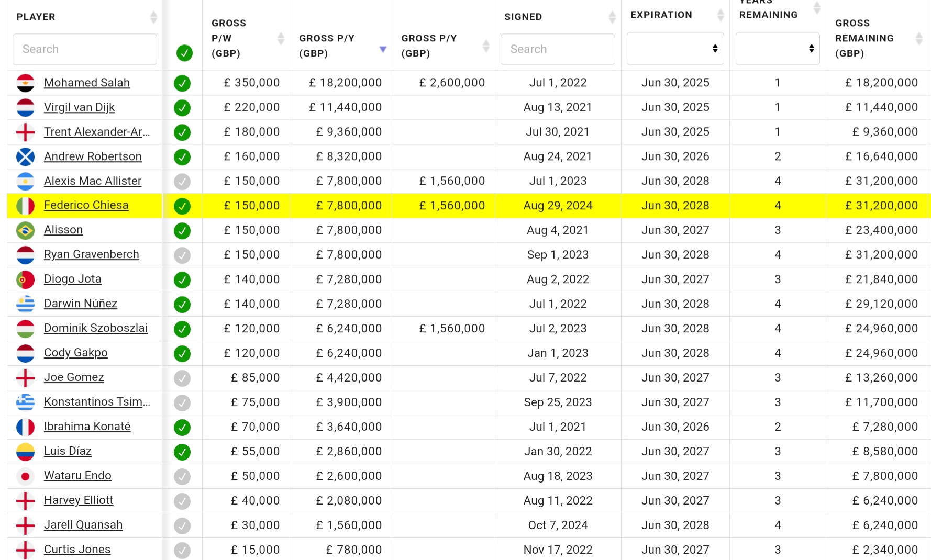Click Jarell Quansah's England flag icon
This screenshot has width=931, height=560.
click(25, 525)
